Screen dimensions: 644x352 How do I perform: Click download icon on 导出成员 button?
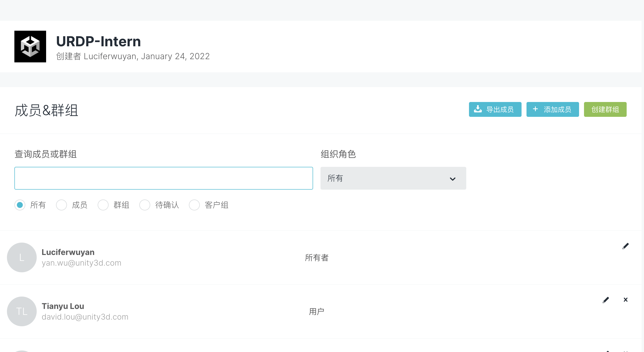tap(478, 109)
